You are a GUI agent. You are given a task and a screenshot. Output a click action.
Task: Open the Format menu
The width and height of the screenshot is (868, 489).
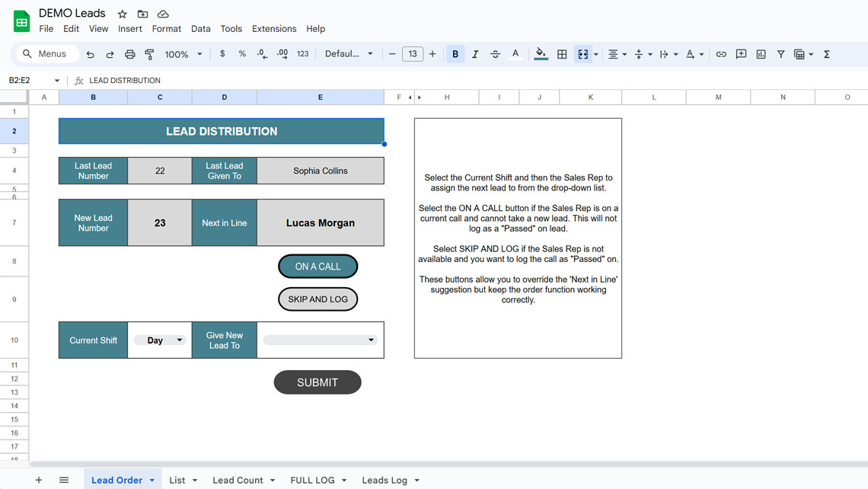(x=167, y=29)
